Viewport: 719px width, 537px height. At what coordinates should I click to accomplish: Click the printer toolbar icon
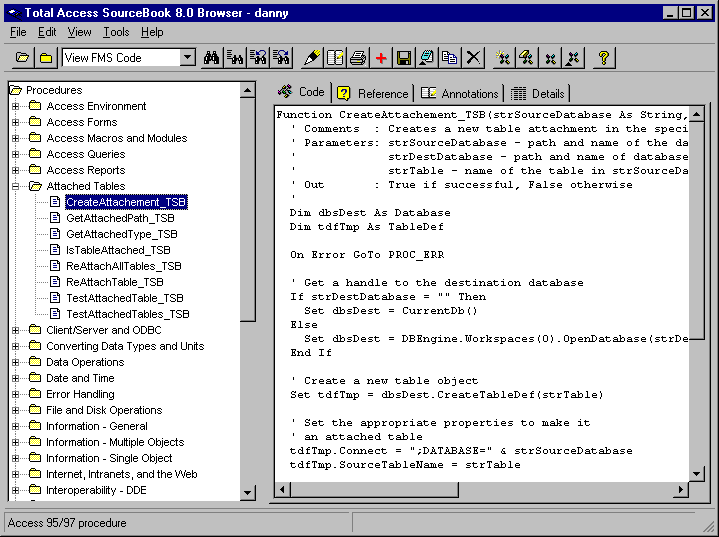click(x=358, y=58)
